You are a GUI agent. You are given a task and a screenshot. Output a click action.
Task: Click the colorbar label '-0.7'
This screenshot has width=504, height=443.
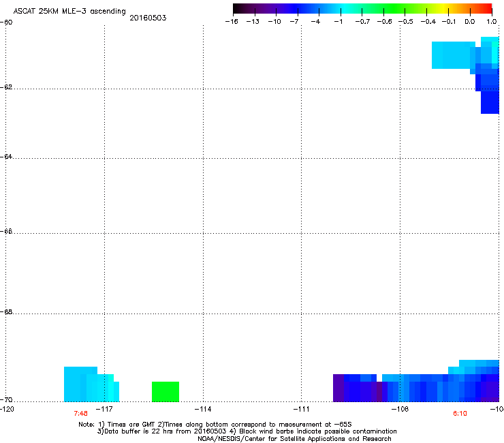tap(362, 22)
